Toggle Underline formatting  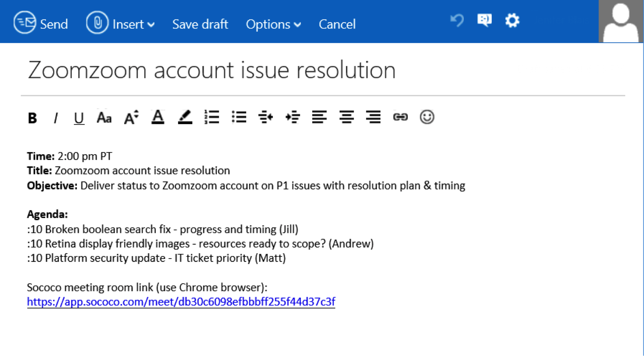(79, 118)
